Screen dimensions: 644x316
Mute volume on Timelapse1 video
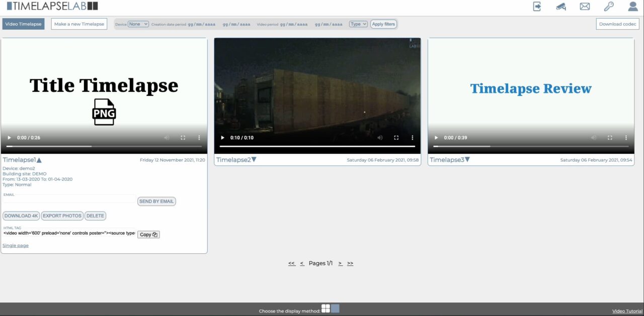click(167, 138)
